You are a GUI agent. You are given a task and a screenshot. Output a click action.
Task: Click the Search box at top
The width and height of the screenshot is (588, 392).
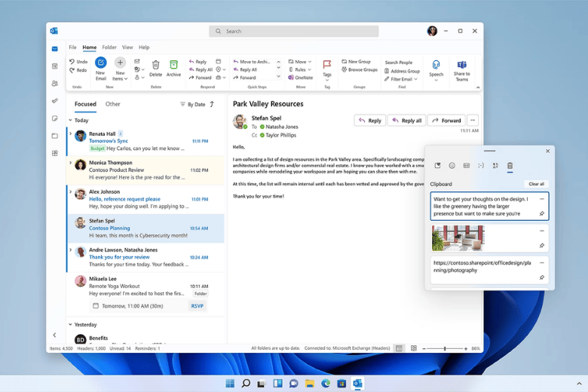pyautogui.click(x=294, y=31)
